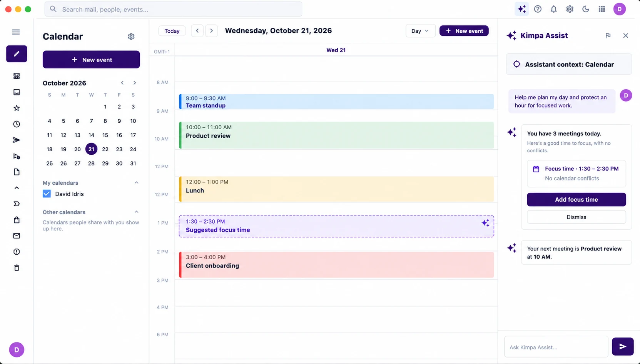Collapse the My calendars section

coord(136,183)
